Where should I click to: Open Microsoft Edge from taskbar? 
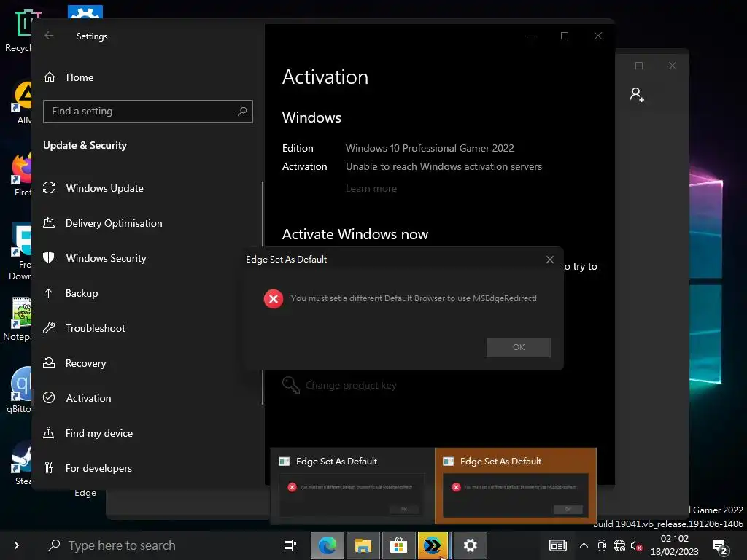328,545
